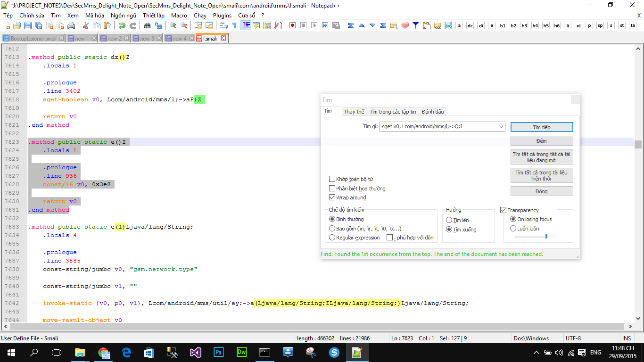
Task: Click the blue funnel filter toolbar icon
Action: click(x=415, y=25)
